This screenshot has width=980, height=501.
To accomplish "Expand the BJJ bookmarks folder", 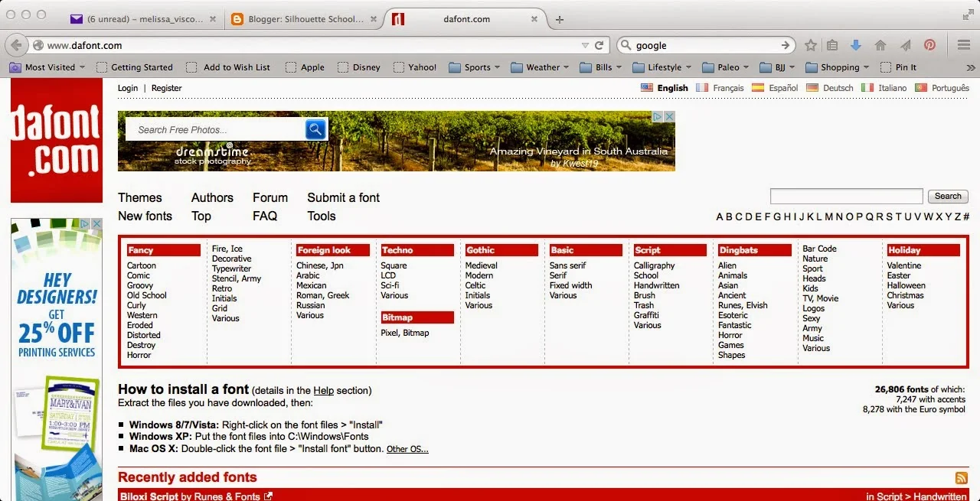I will click(777, 67).
